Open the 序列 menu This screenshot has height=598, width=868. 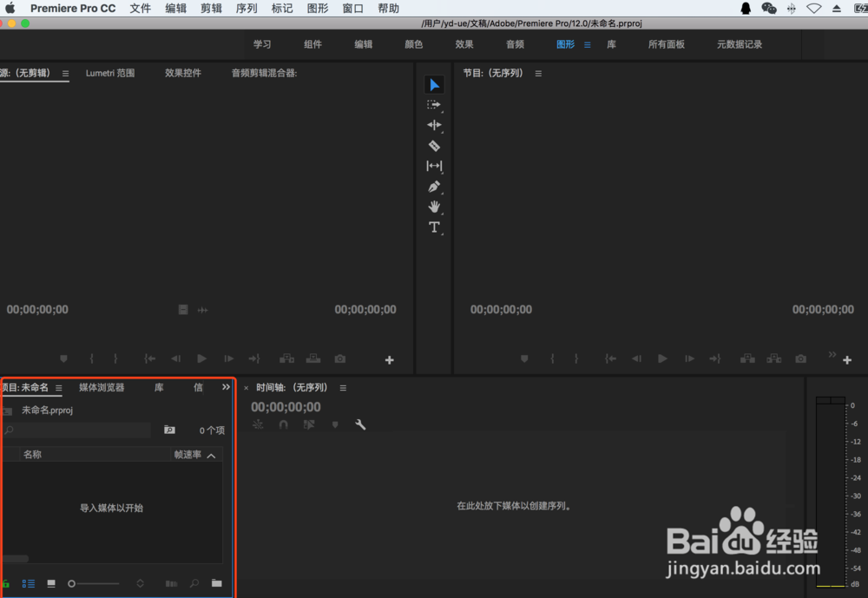(247, 9)
